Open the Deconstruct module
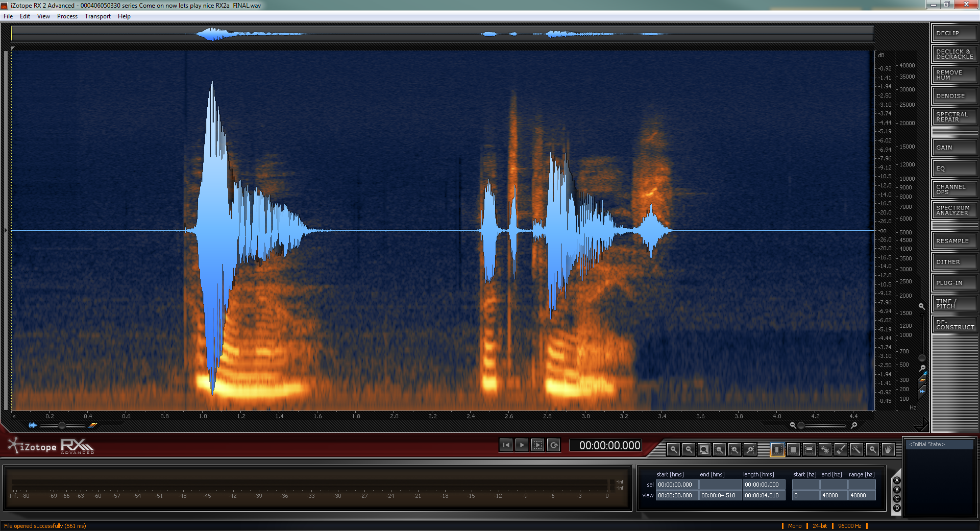The width and height of the screenshot is (980, 531). click(954, 325)
